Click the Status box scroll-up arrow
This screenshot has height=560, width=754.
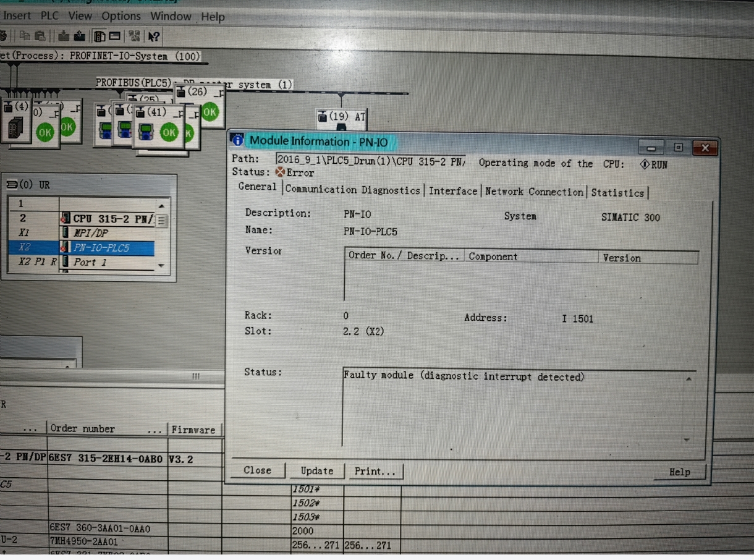point(688,378)
